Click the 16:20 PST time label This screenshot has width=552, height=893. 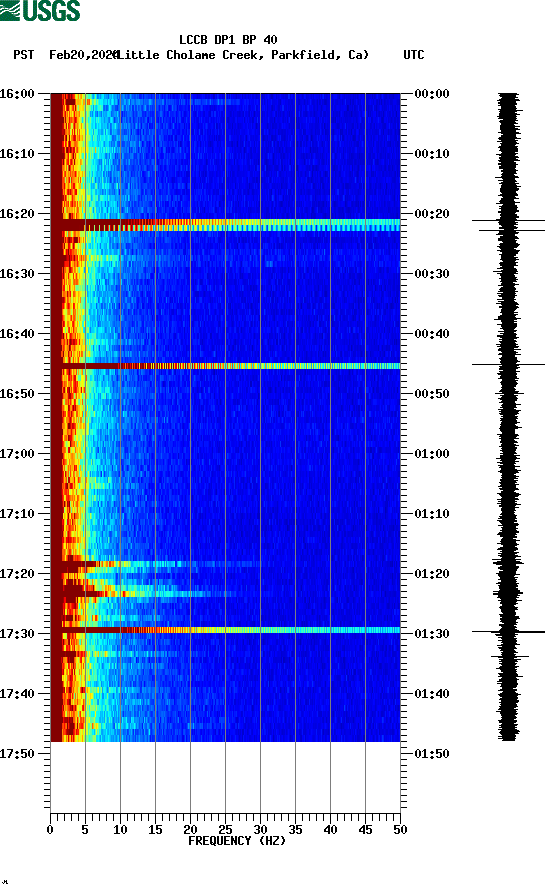pyautogui.click(x=17, y=214)
